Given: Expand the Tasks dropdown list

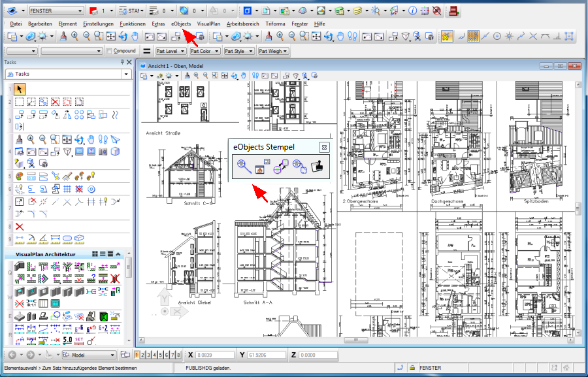Looking at the screenshot, I should click(126, 74).
